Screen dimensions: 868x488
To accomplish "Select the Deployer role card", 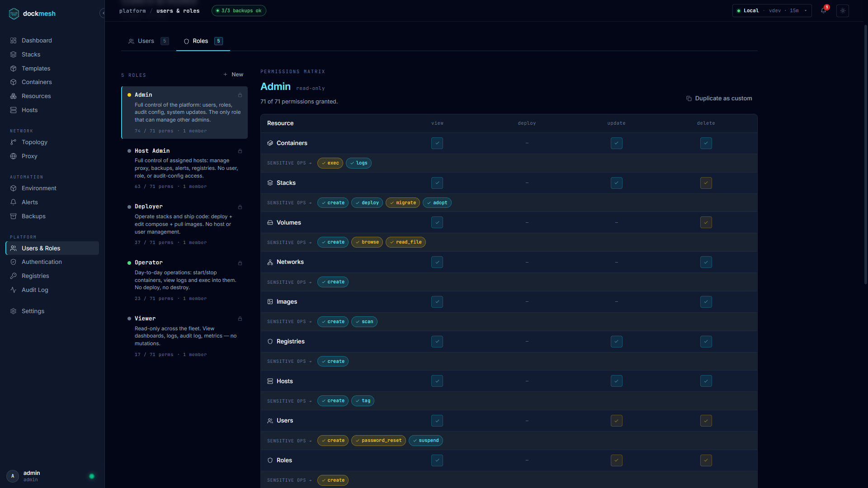I will coord(184,224).
